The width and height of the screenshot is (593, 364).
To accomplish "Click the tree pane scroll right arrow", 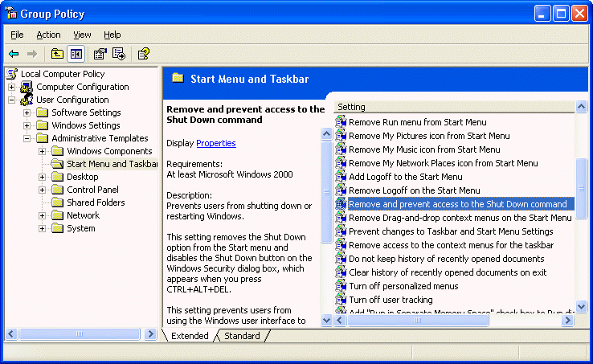I will (150, 334).
